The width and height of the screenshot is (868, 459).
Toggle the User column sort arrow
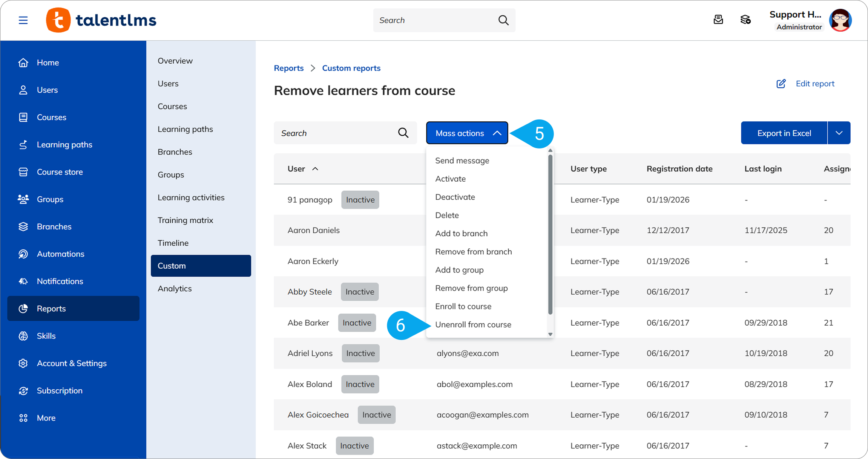coord(315,169)
